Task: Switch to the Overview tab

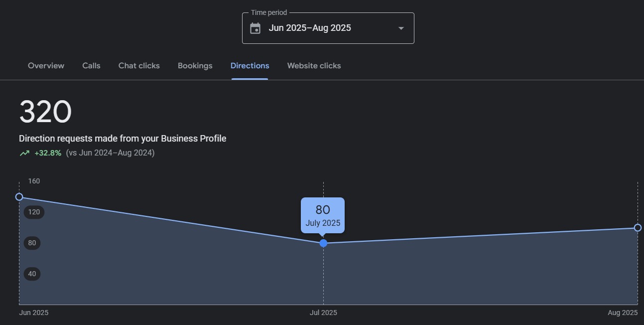Action: click(x=46, y=66)
